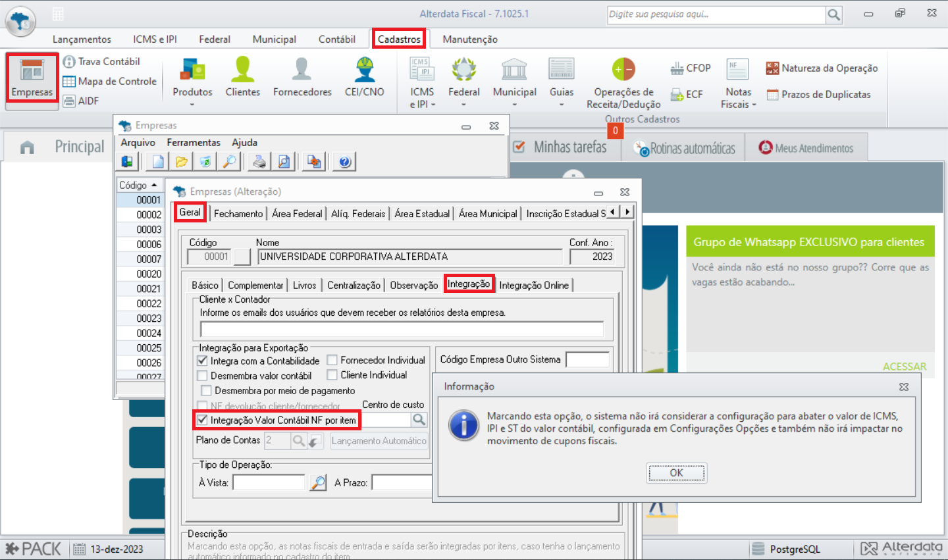This screenshot has height=560, width=948.
Task: Create a new record in Empresas toolbar
Action: 158,161
